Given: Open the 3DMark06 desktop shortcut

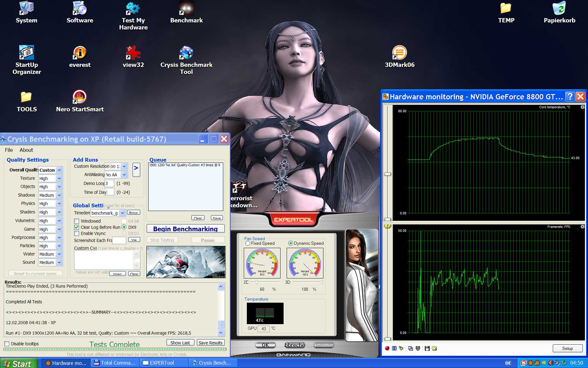Looking at the screenshot, I should 399,53.
